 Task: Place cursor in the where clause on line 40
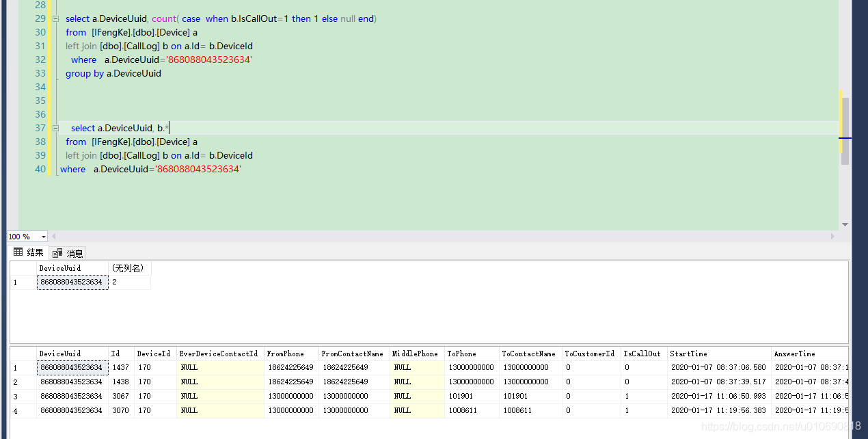pos(72,169)
